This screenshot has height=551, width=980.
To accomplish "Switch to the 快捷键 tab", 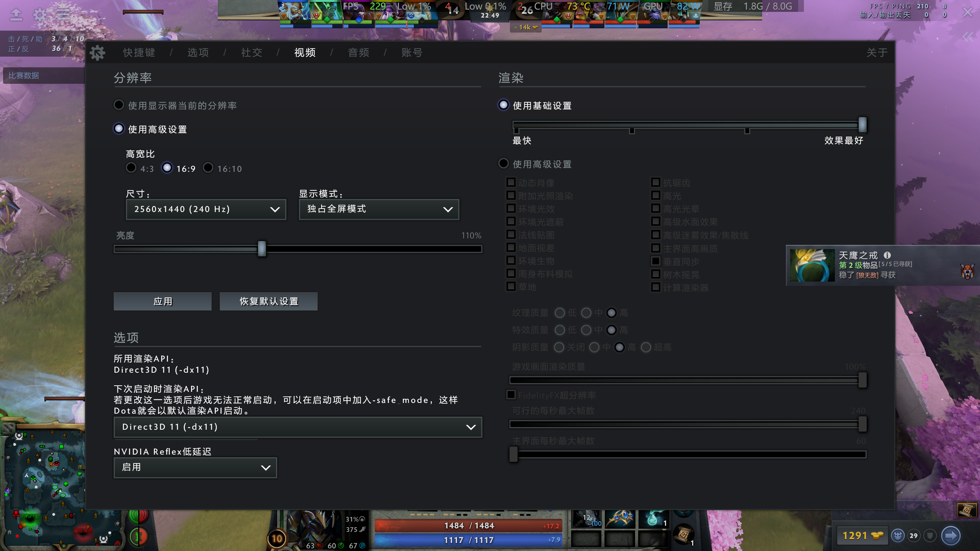I will (x=139, y=52).
